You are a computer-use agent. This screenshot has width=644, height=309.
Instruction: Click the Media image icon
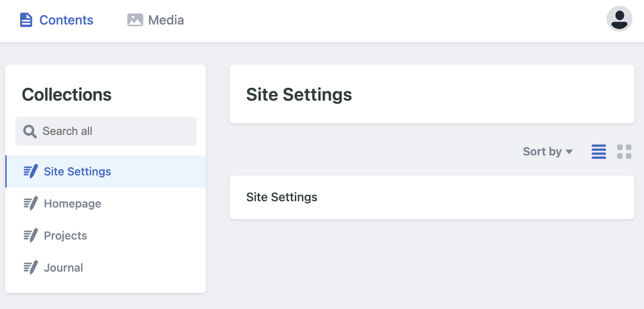(x=135, y=20)
